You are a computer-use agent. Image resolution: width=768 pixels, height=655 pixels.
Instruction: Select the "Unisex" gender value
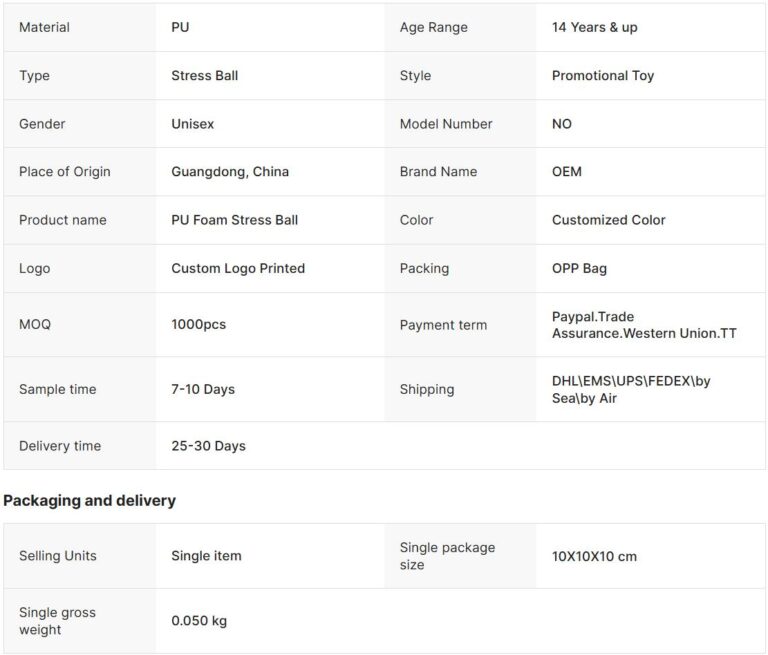pos(192,124)
